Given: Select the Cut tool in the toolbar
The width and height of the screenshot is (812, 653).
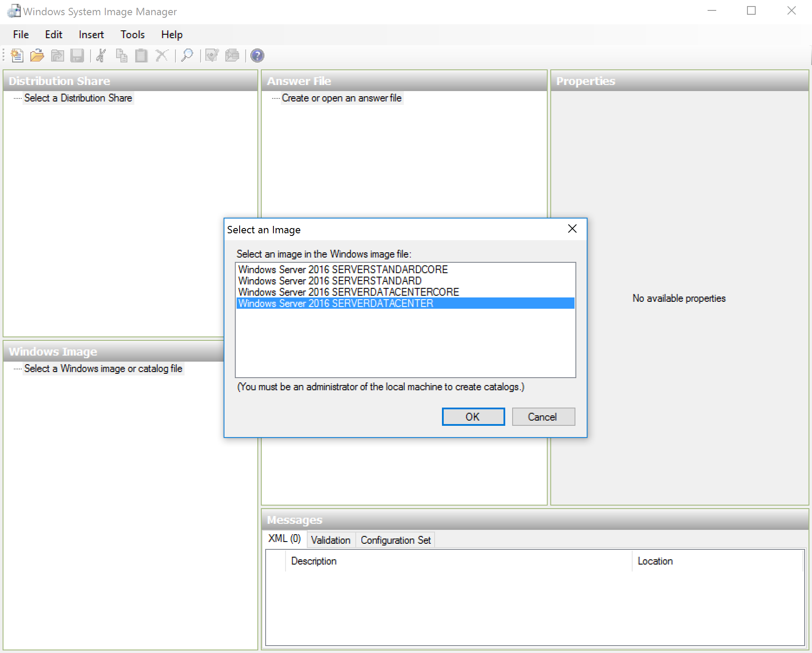Looking at the screenshot, I should pyautogui.click(x=100, y=56).
